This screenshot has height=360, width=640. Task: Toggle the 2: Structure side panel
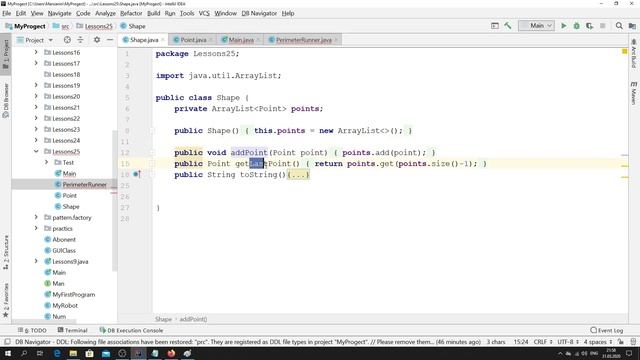click(6, 252)
